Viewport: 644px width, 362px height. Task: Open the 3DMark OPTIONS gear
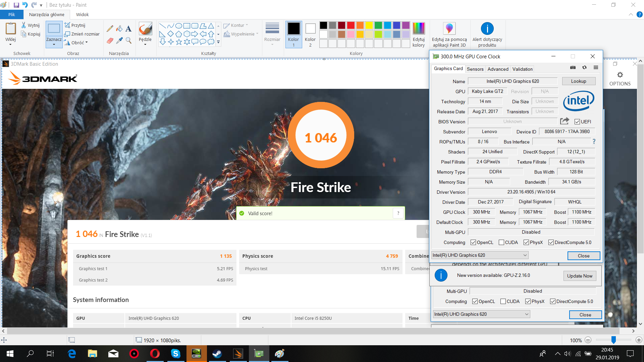coord(620,75)
